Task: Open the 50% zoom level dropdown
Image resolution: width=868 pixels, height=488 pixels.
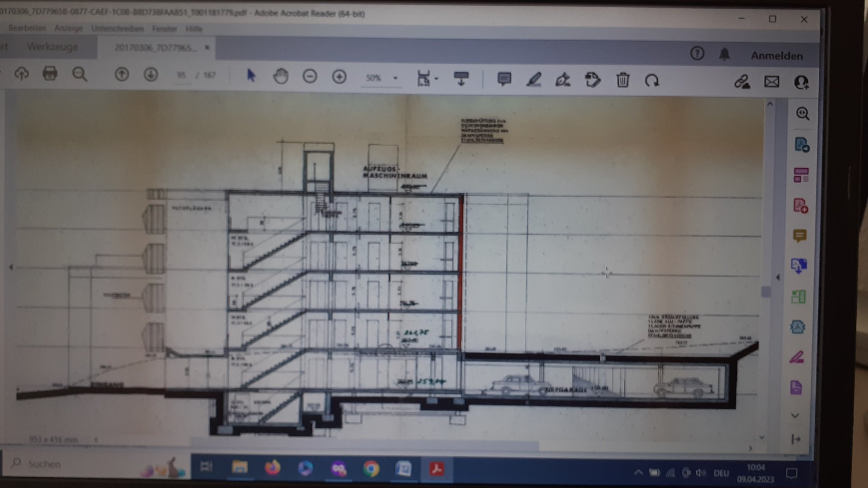Action: (x=395, y=78)
